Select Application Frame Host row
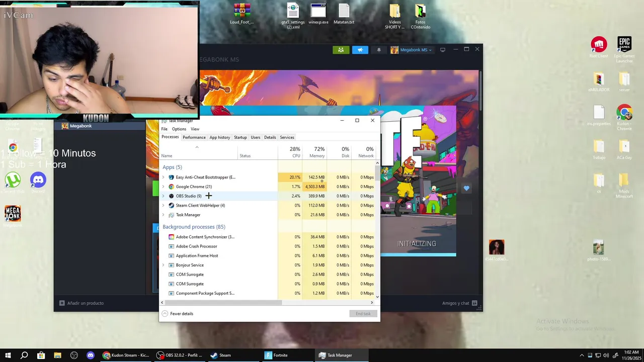The image size is (644, 362). tap(268, 256)
